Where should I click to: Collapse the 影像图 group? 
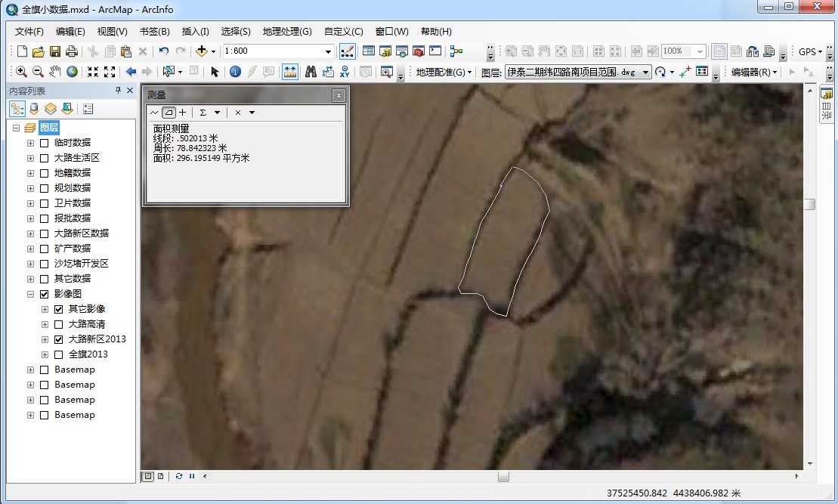coord(30,294)
